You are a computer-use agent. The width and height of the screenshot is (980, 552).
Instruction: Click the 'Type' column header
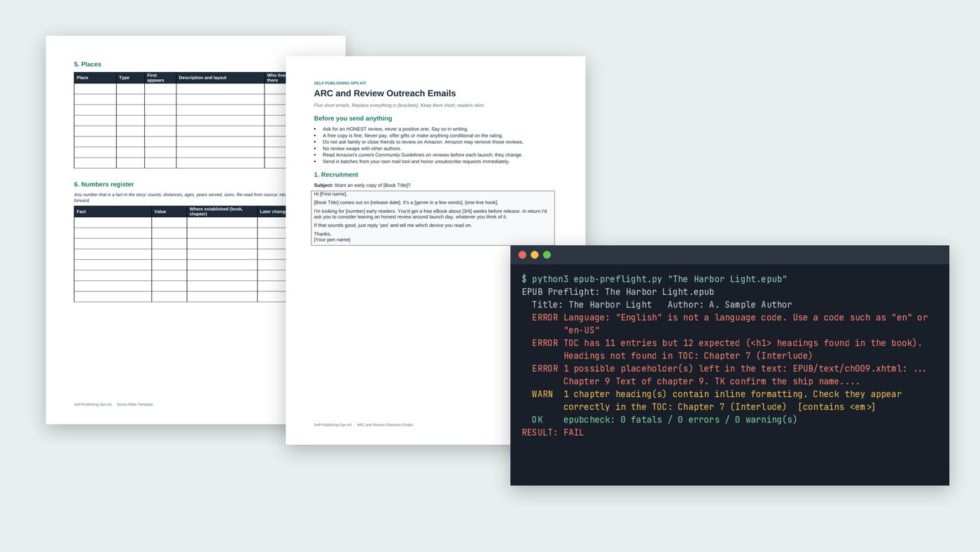[130, 78]
